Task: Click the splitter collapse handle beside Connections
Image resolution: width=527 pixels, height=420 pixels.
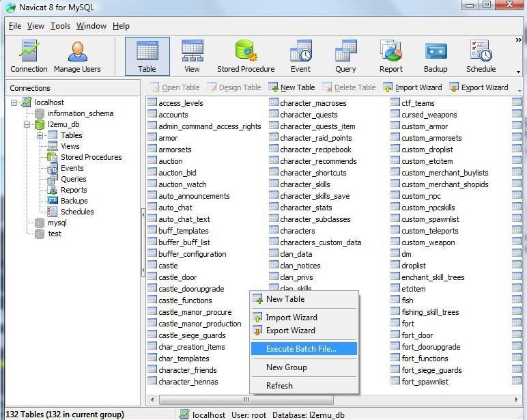Action: point(143,242)
